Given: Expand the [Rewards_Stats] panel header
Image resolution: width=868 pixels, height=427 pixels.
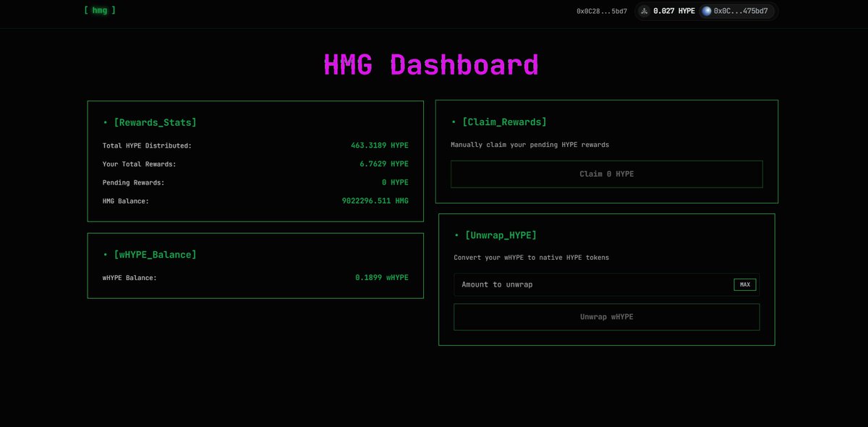Looking at the screenshot, I should coord(156,122).
